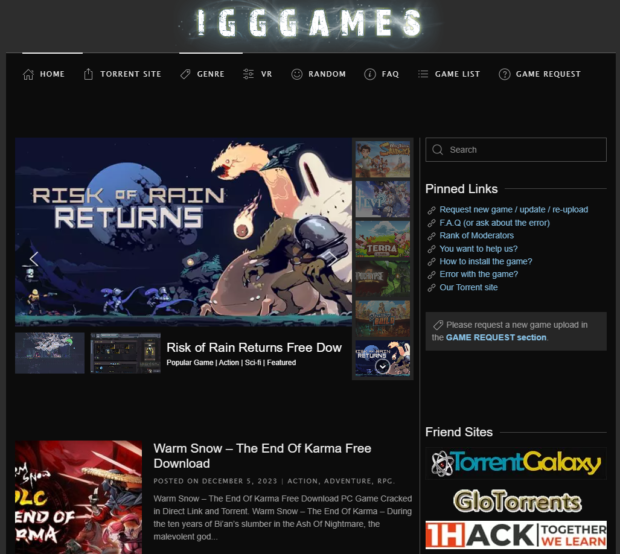
Task: Click the search magnifier icon
Action: [x=437, y=150]
